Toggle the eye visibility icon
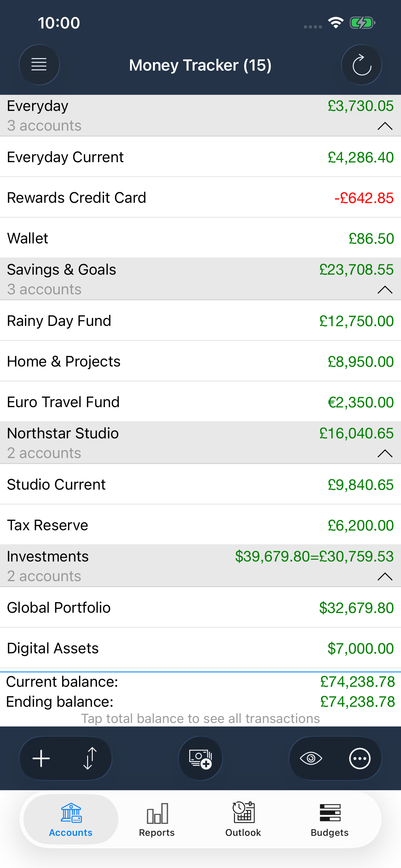 click(311, 759)
